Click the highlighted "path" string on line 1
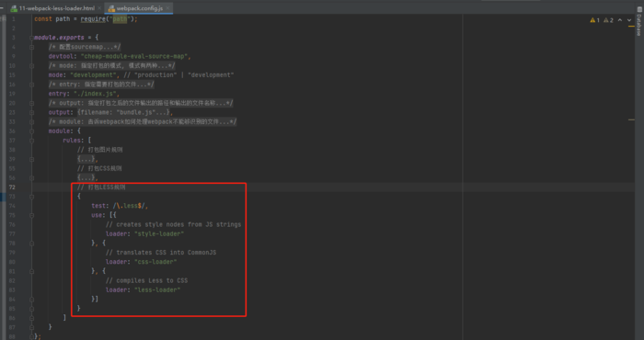 tap(120, 19)
